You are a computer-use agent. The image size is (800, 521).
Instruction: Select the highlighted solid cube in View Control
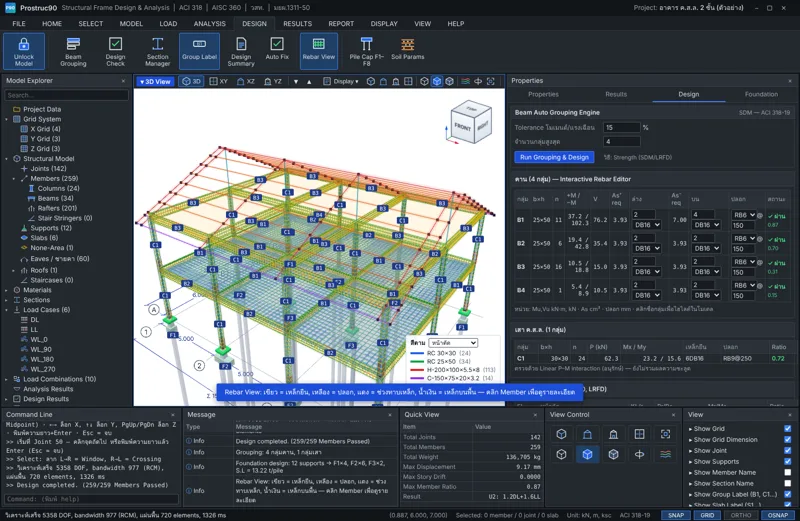tap(587, 454)
